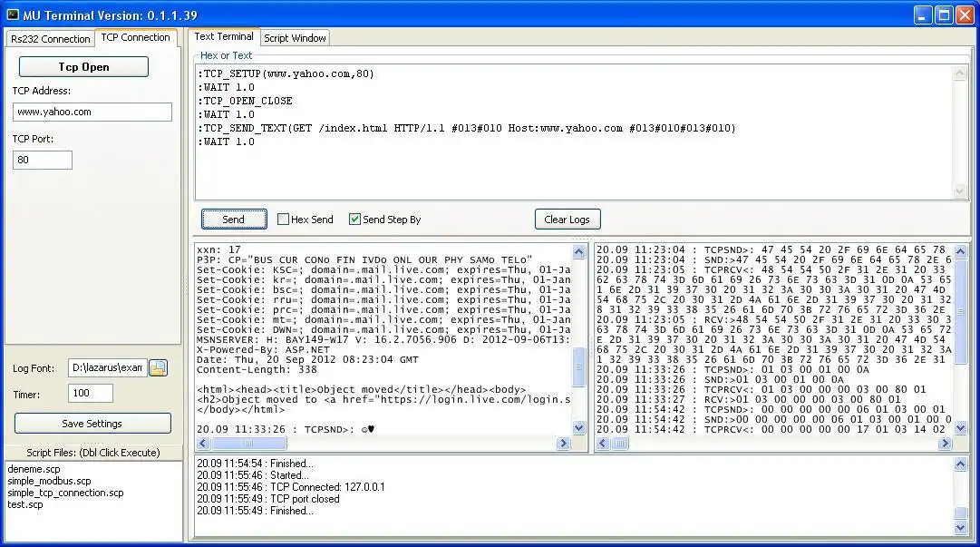Click the script editor scroll up arrow

(x=960, y=73)
